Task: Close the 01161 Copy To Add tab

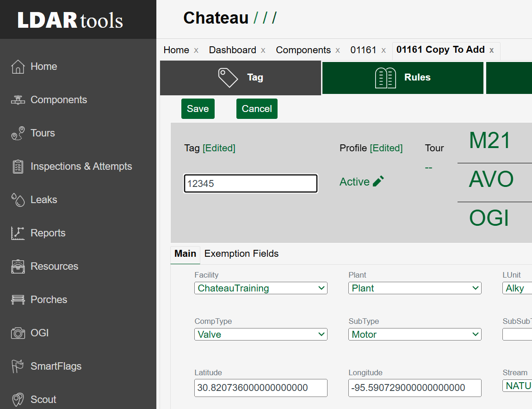Action: pyautogui.click(x=491, y=50)
